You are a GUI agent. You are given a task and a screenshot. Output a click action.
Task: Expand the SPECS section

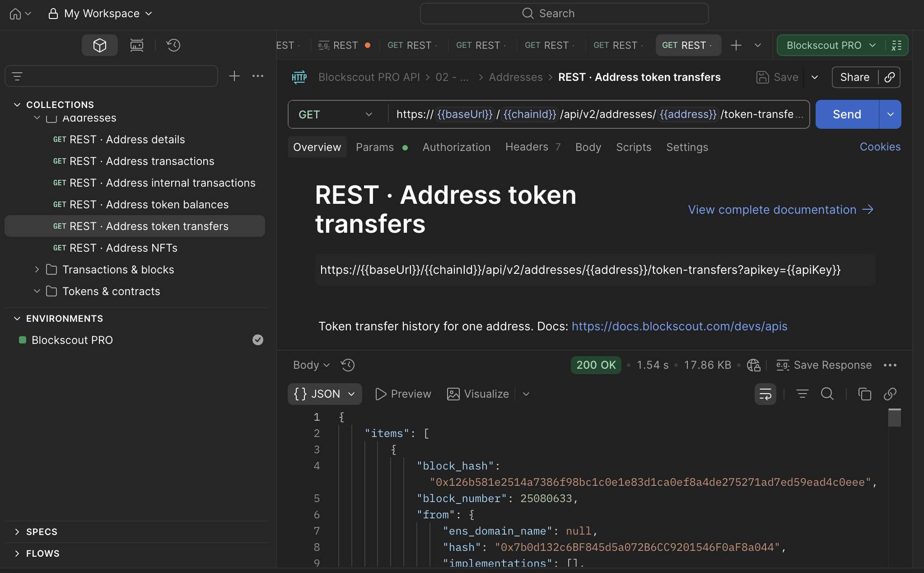pyautogui.click(x=17, y=532)
